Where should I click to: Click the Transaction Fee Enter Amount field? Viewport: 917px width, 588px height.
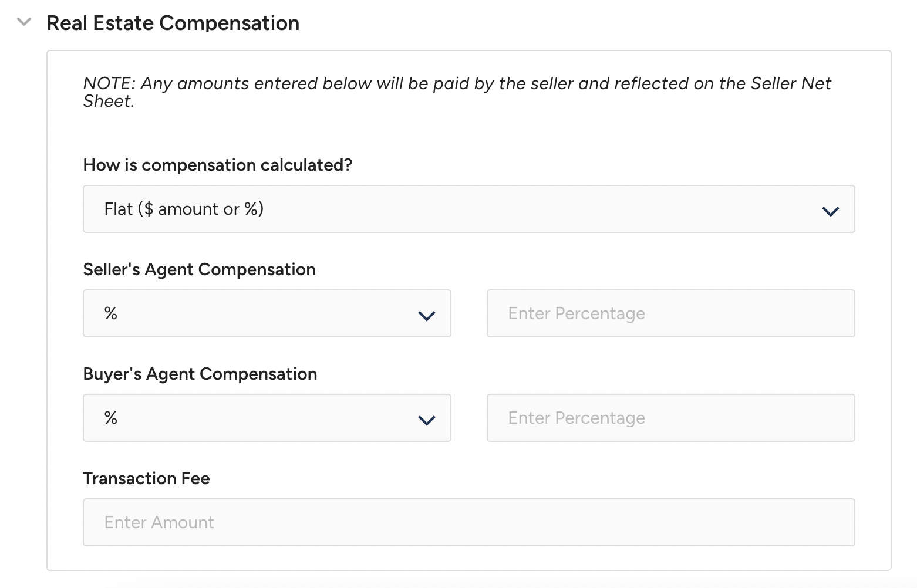468,522
